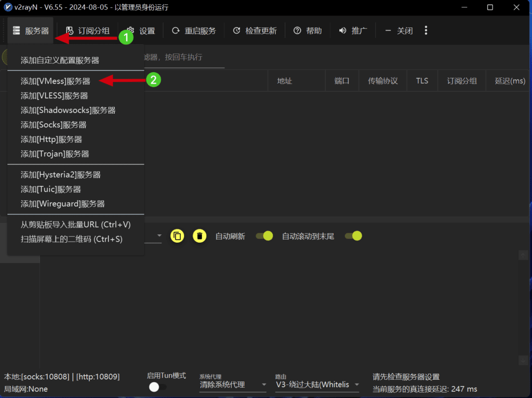The image size is (532, 398).
Task: Click the yellow trash clear log icon
Action: 199,236
